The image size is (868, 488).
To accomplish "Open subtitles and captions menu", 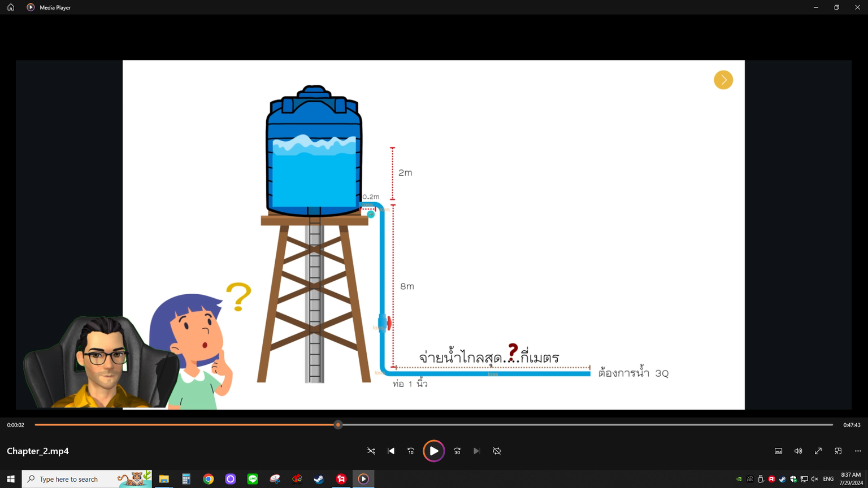I will click(x=778, y=451).
